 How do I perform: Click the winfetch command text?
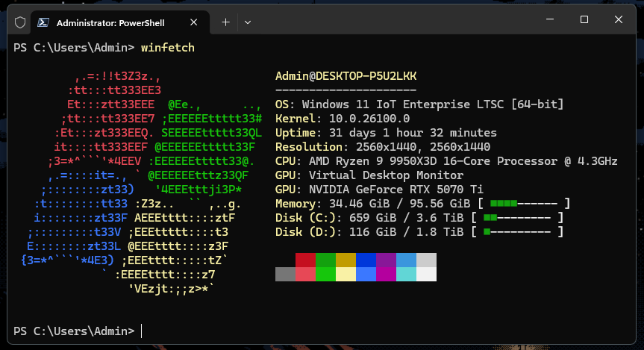[x=168, y=48]
